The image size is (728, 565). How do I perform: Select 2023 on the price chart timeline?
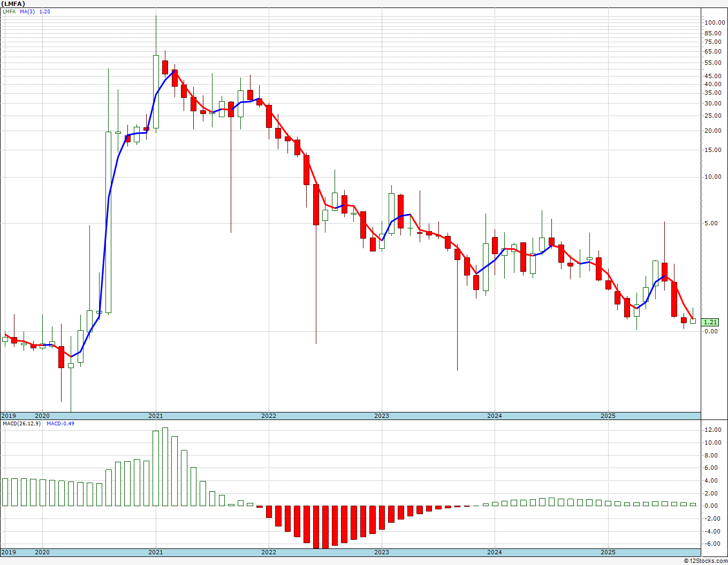pos(381,416)
